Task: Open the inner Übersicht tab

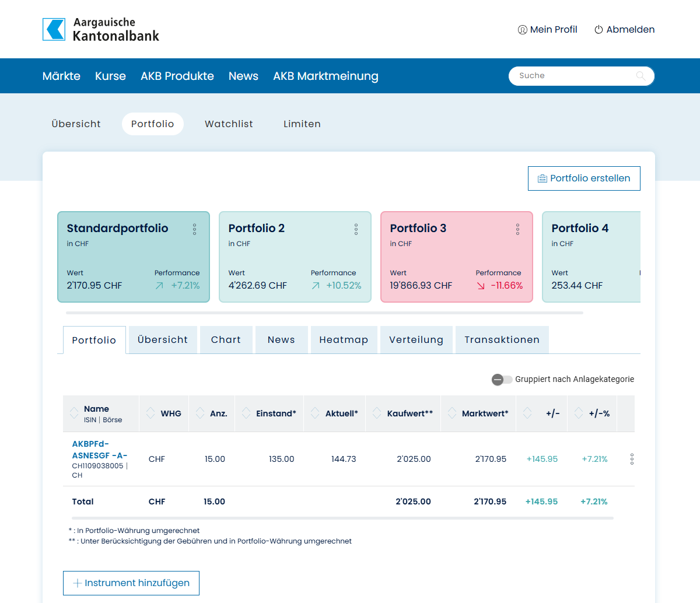Action: [163, 339]
